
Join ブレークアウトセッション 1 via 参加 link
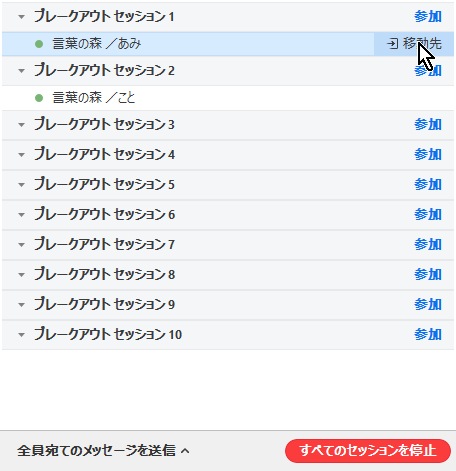point(428,16)
